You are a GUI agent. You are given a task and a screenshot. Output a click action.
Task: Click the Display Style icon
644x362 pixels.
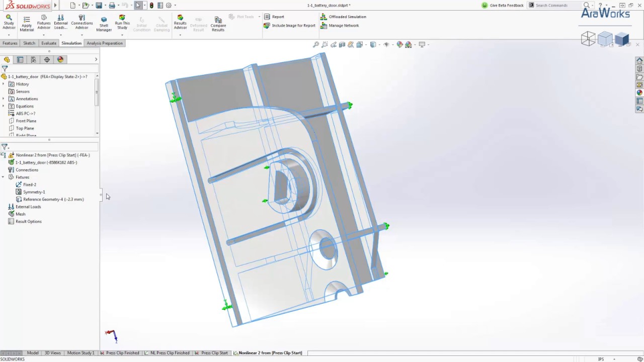[373, 45]
